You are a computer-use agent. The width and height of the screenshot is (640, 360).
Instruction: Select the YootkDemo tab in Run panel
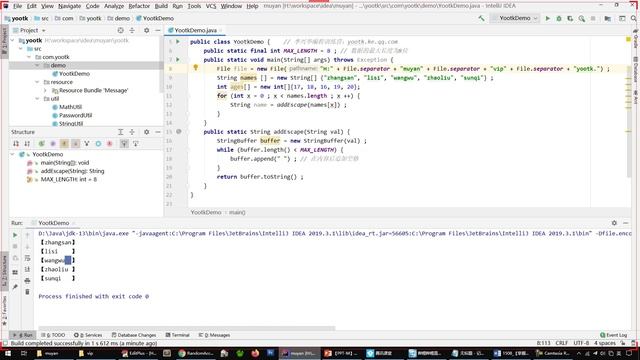coord(53,223)
